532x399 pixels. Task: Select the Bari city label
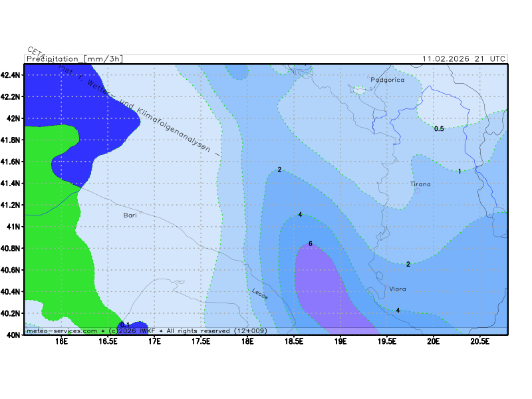click(x=130, y=215)
